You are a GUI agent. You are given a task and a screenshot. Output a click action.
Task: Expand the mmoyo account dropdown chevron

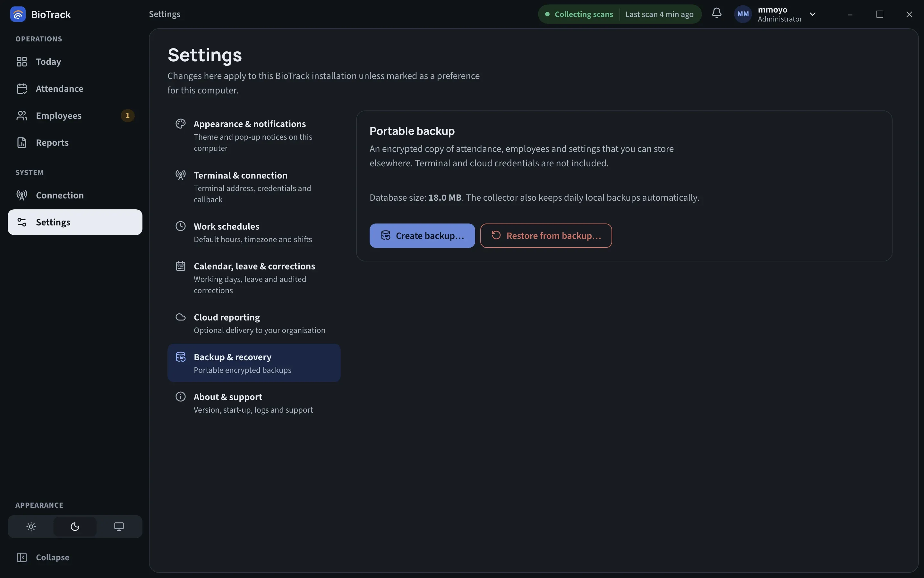pos(812,14)
